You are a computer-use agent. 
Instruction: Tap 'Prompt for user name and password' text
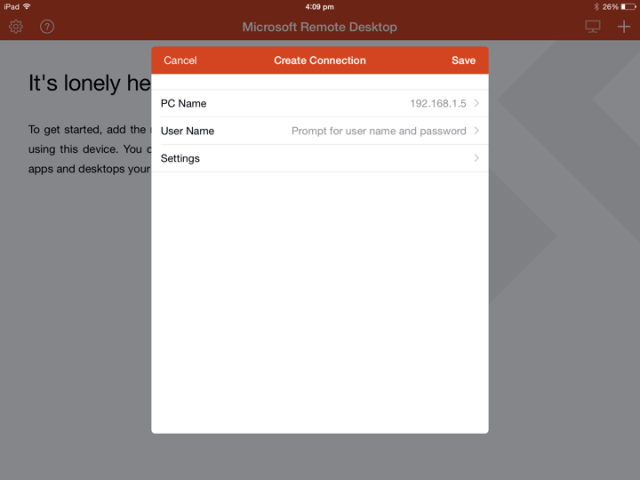379,131
